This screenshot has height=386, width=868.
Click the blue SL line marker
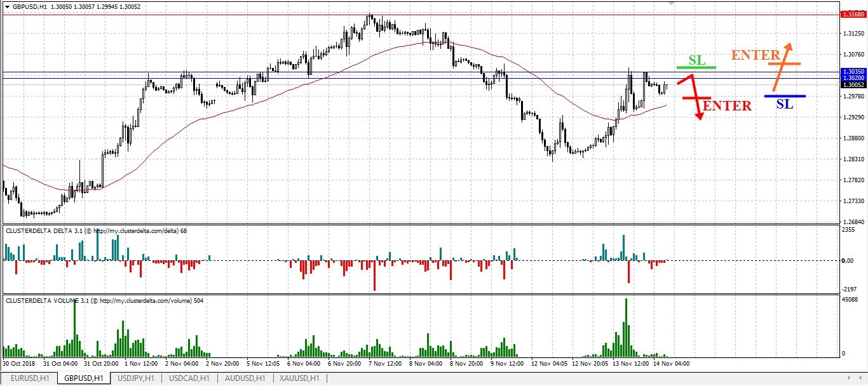click(x=785, y=96)
